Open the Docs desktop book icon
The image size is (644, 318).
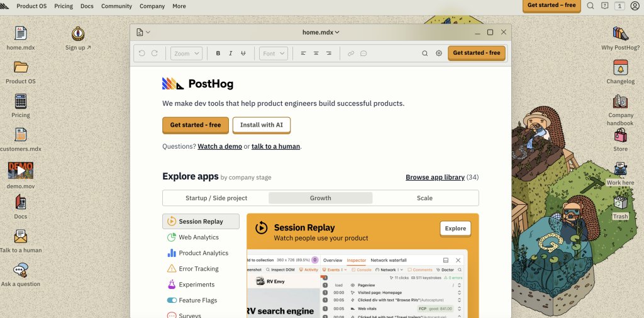coord(21,202)
